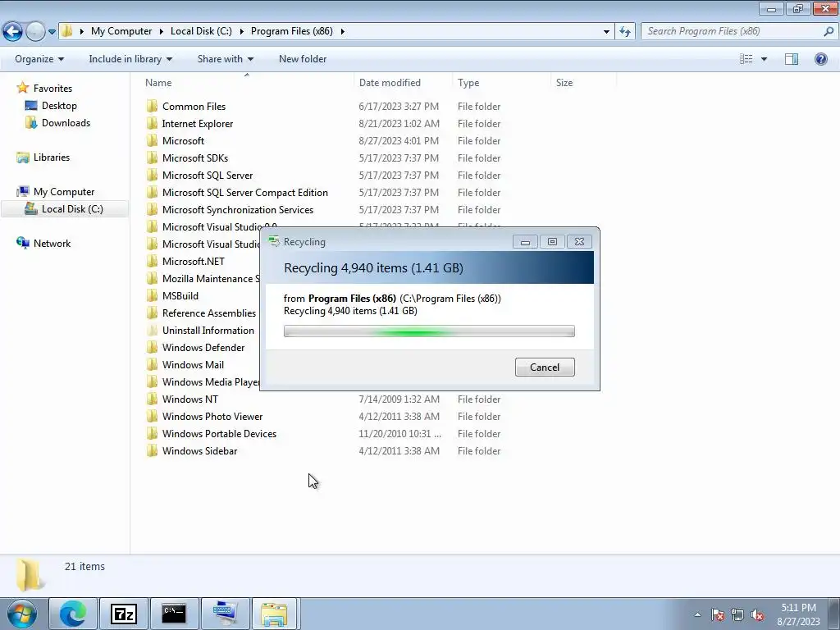The height and width of the screenshot is (630, 840).
Task: Select the MSBuild folder icon
Action: (x=152, y=295)
